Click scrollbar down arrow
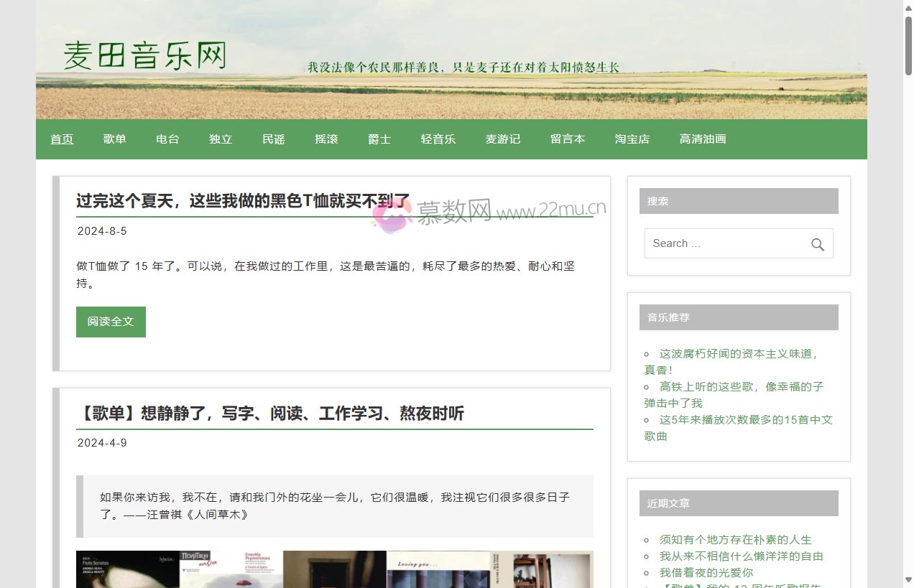This screenshot has height=588, width=914. point(908,579)
